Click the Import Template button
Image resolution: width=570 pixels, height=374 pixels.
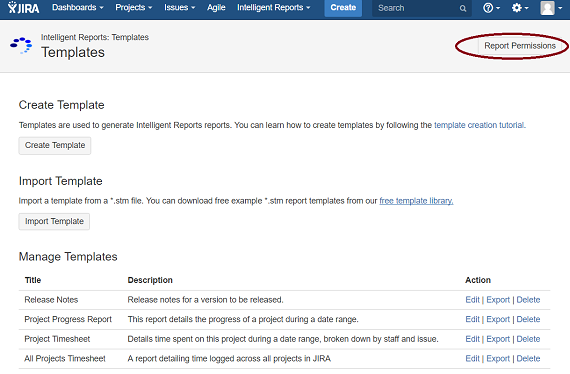pyautogui.click(x=54, y=221)
